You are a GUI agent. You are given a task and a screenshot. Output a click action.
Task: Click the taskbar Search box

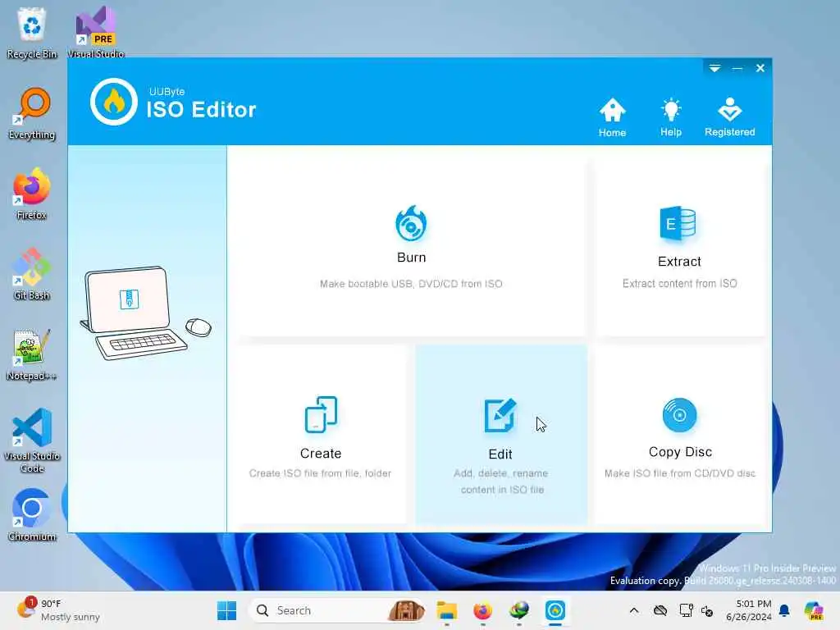[339, 610]
